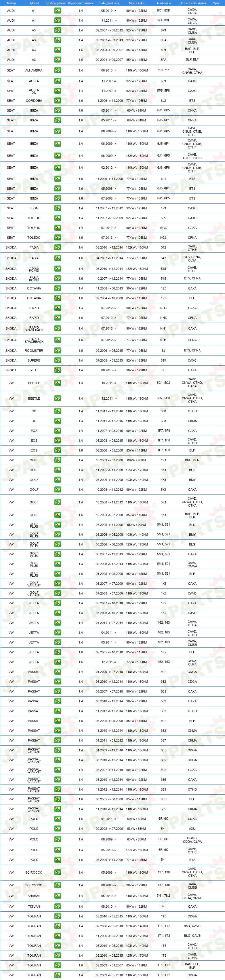225x980 pixels.
Task: Click body code '6L2'
Action: pos(163,101)
